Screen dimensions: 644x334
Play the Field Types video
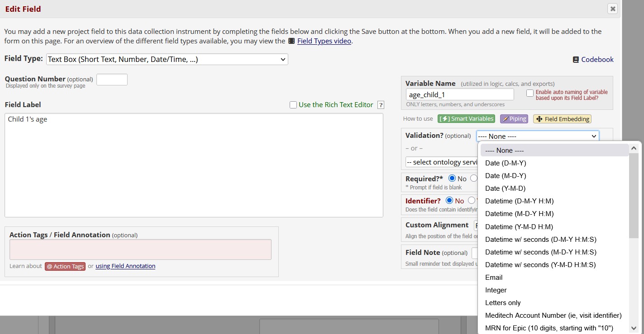click(x=324, y=41)
